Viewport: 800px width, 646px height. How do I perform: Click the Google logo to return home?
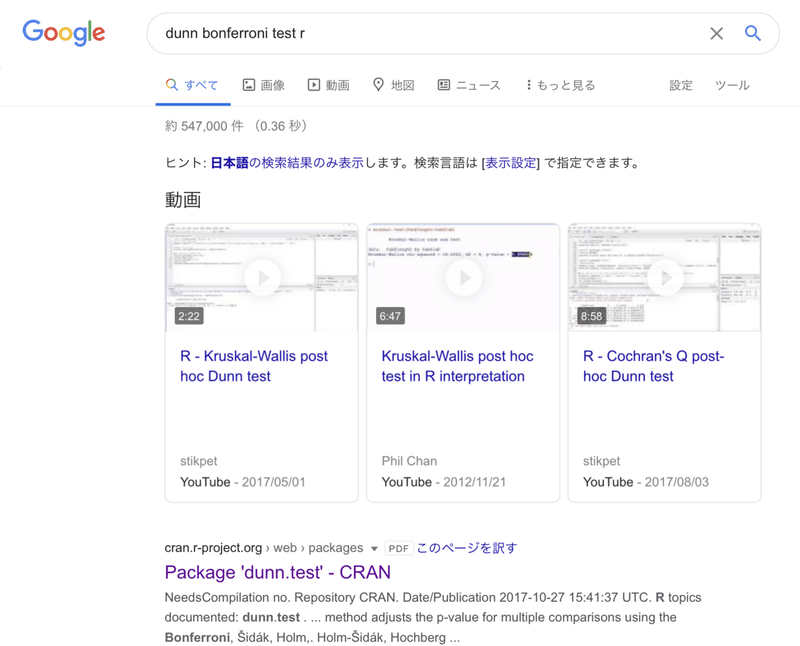62,32
